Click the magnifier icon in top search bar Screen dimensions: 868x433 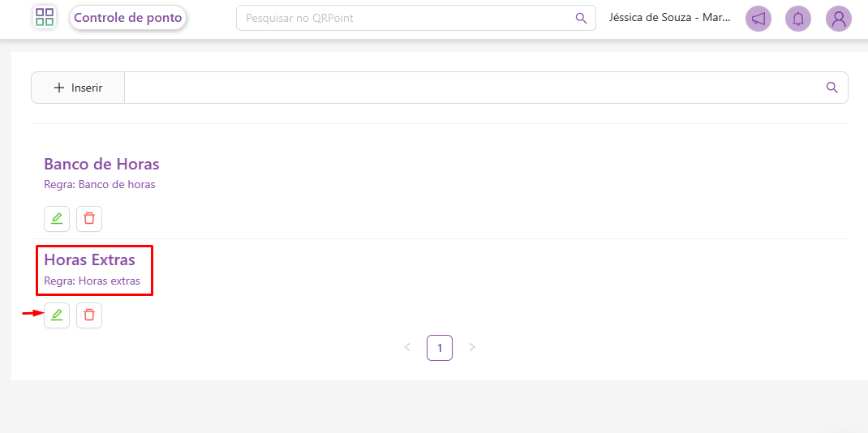[581, 18]
